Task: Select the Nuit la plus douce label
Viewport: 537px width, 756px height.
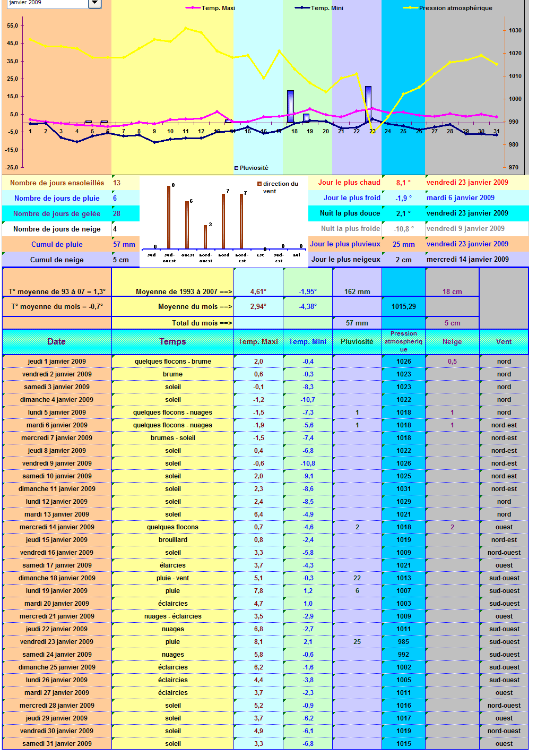Action: 345,213
